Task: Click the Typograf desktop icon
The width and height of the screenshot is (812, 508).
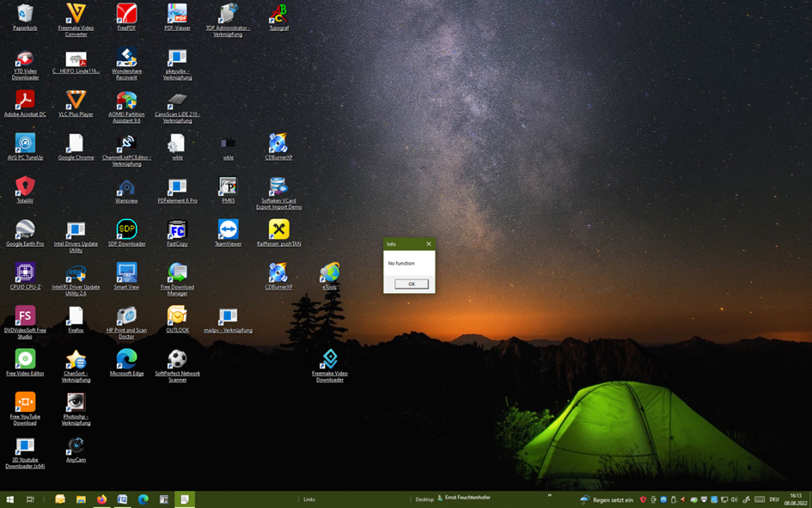Action: (x=278, y=17)
